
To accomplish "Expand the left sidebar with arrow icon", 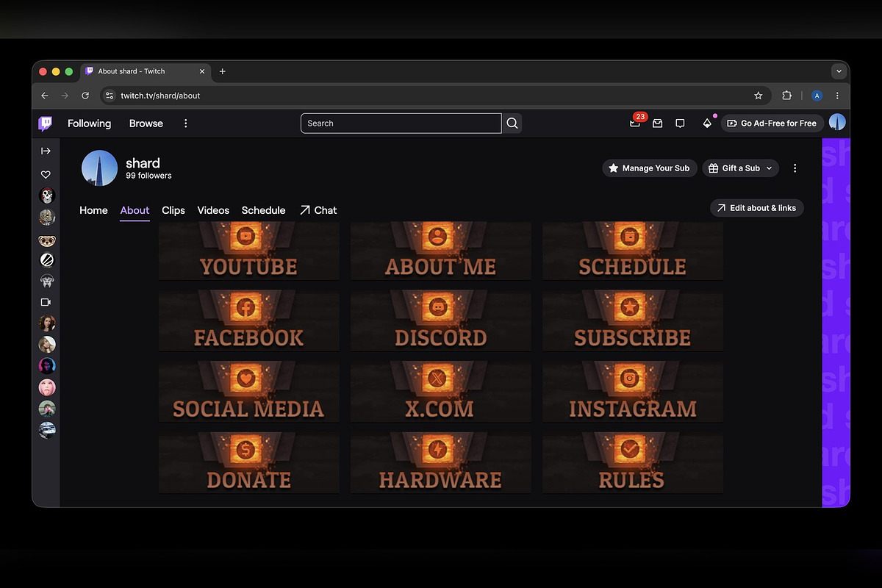I will (46, 151).
